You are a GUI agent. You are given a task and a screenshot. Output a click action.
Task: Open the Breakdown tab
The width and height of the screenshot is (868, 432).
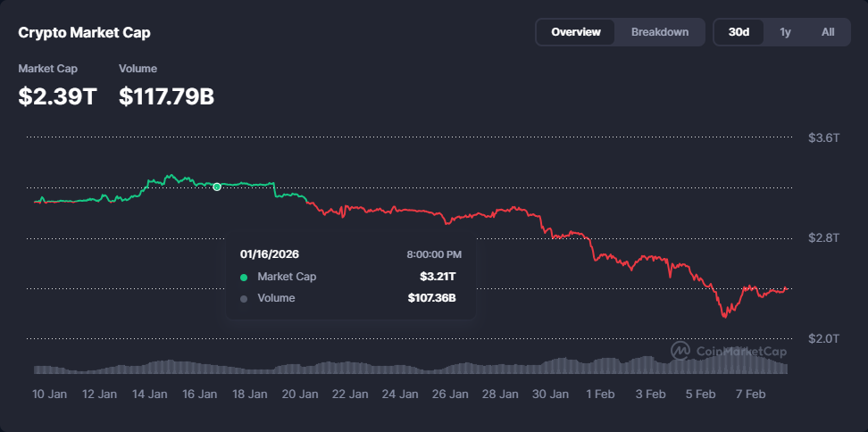[x=660, y=32]
